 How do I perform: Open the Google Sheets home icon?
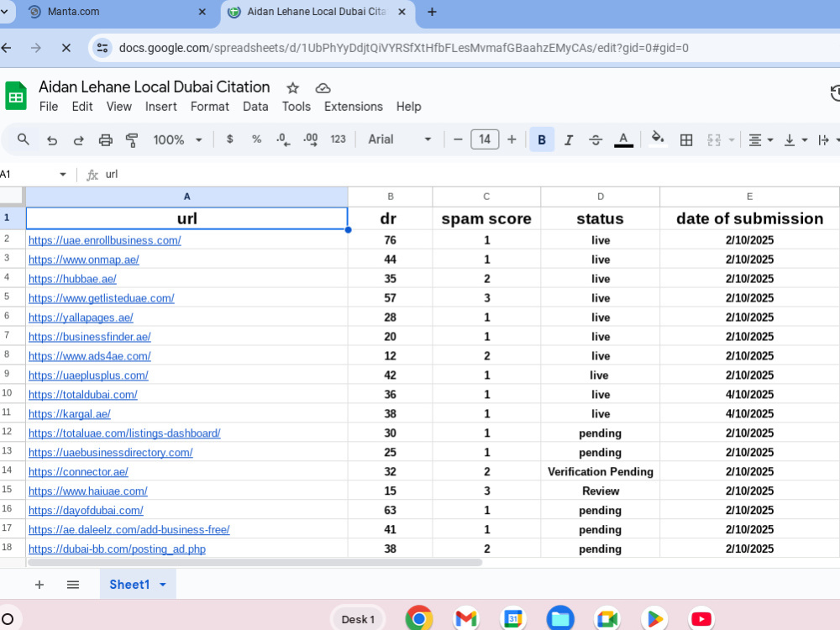[x=15, y=96]
